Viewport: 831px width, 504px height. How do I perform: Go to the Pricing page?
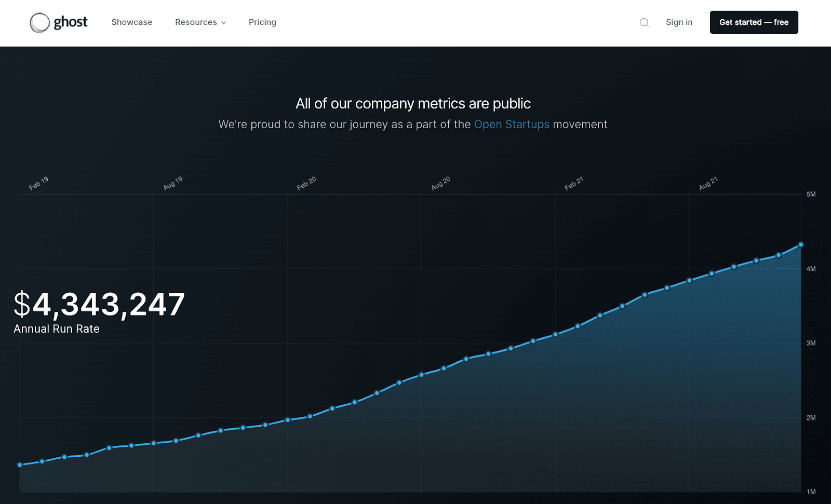(x=262, y=22)
